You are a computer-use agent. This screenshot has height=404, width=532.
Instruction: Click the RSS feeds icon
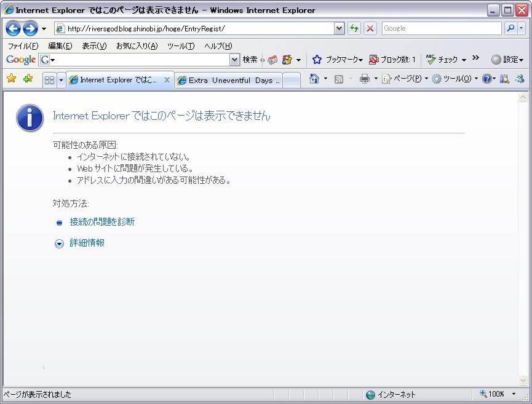pos(339,79)
